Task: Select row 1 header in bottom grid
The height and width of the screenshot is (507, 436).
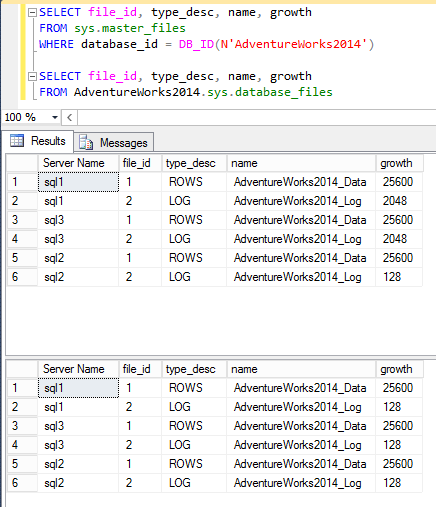Action: (x=22, y=388)
